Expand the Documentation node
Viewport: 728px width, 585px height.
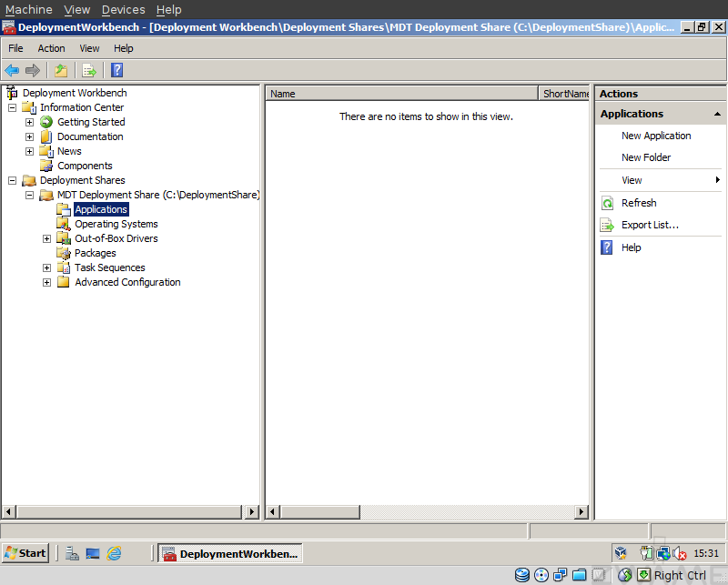pyautogui.click(x=30, y=137)
